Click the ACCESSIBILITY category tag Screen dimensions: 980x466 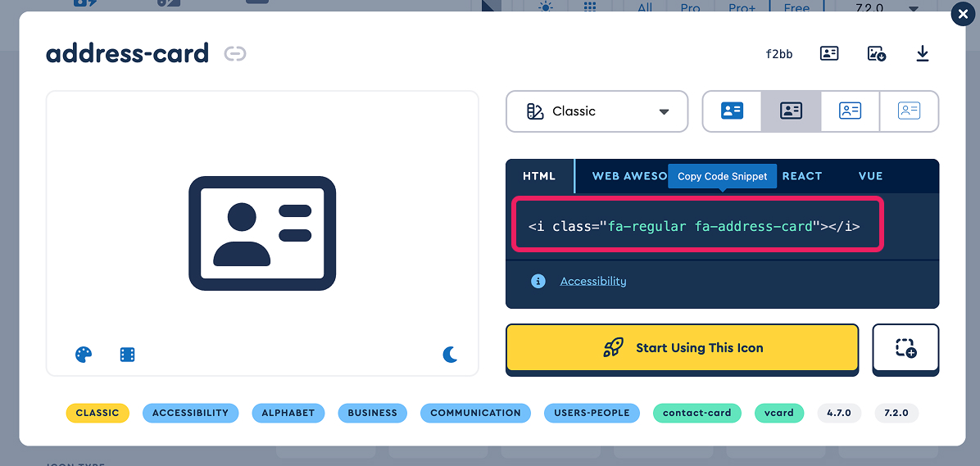[191, 413]
